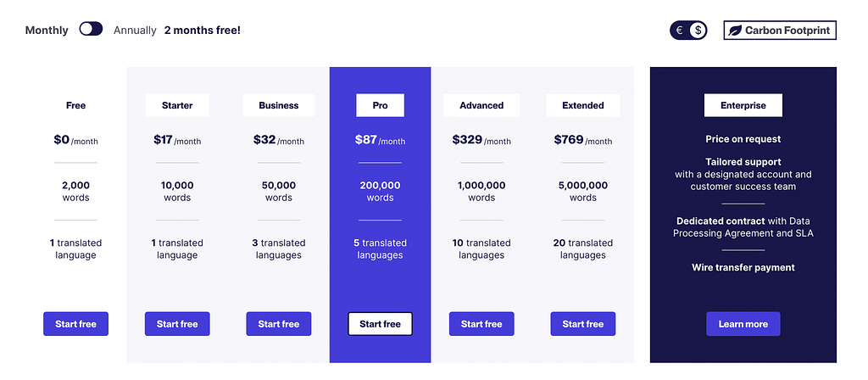Select the Advanced plan label

click(x=481, y=106)
